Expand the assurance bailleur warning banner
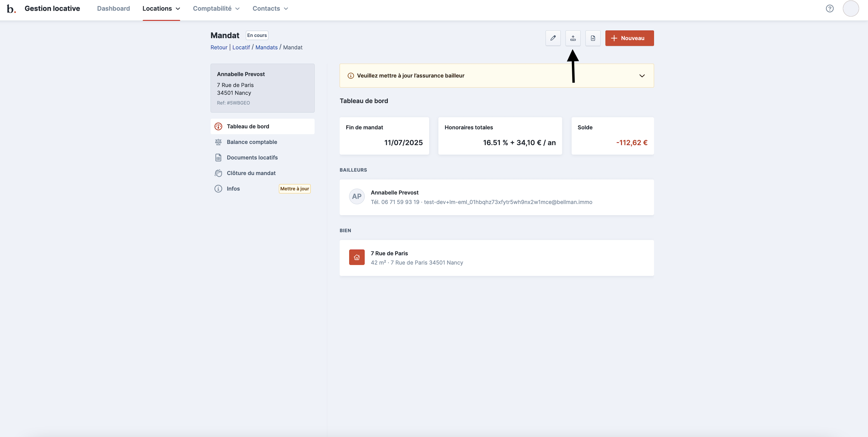Screen dimensions: 868x437 coord(642,76)
